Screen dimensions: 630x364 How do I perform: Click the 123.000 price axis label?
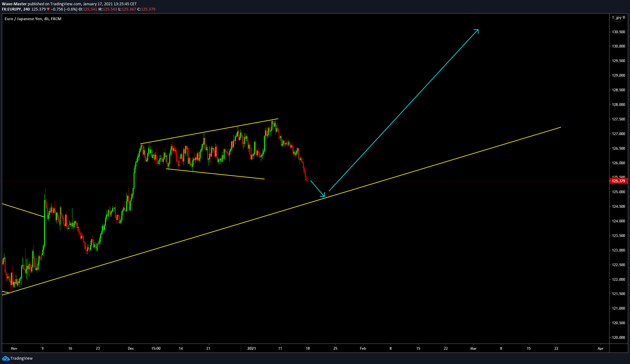[x=619, y=250]
